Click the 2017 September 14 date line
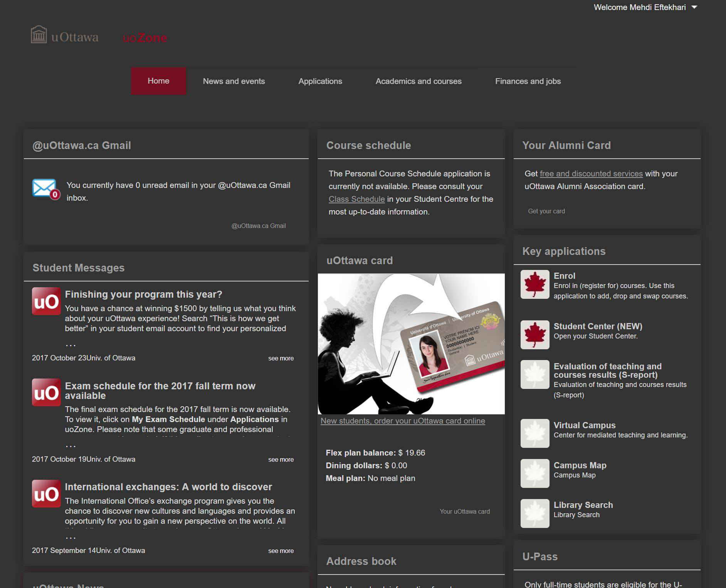 coord(89,551)
